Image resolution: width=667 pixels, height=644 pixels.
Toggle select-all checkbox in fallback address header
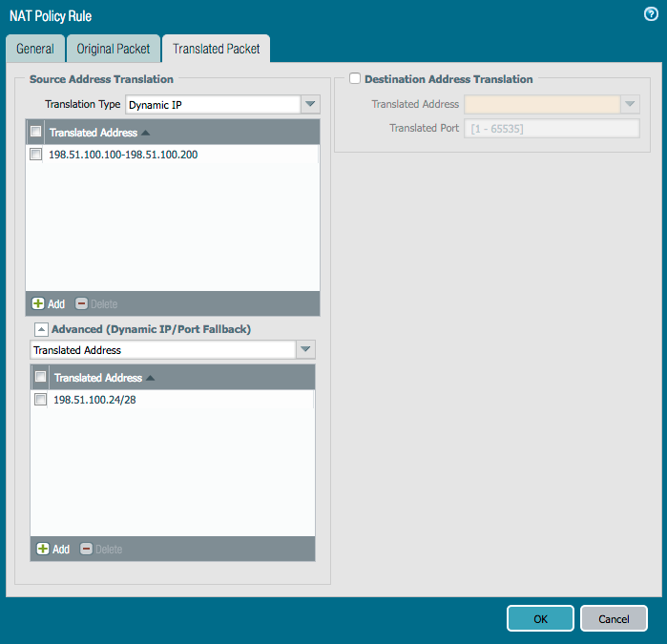[40, 377]
